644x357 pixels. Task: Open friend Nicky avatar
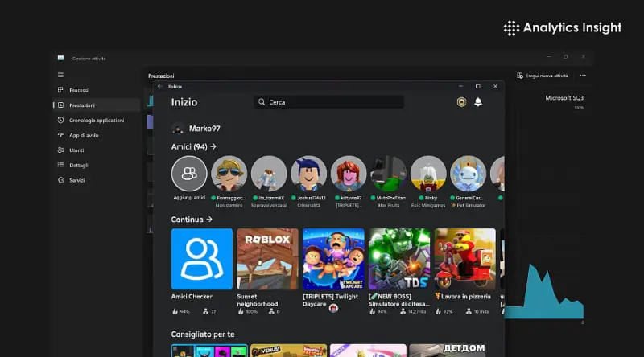tap(428, 174)
